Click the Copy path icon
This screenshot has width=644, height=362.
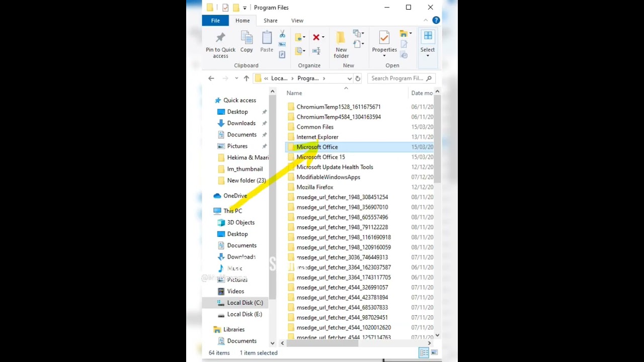pos(282,44)
